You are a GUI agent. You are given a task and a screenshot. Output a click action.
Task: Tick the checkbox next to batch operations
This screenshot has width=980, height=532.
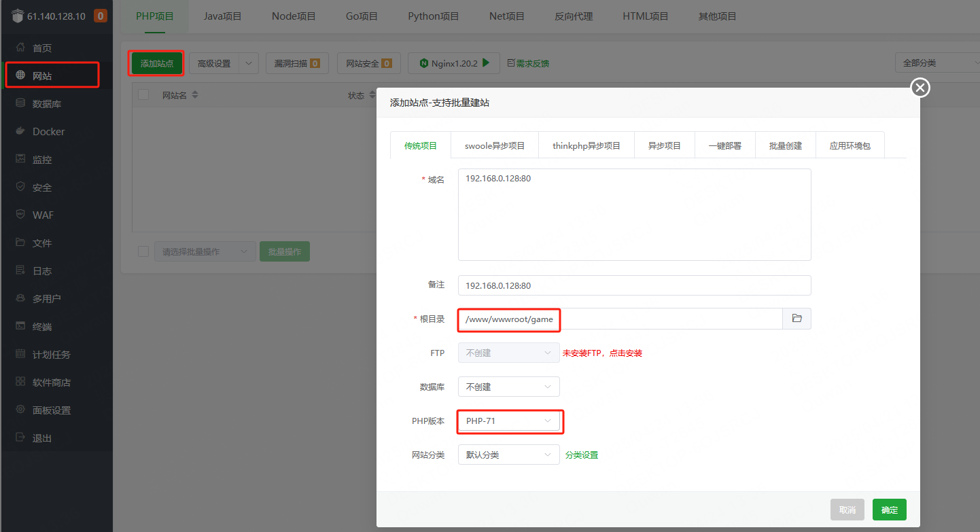[143, 251]
